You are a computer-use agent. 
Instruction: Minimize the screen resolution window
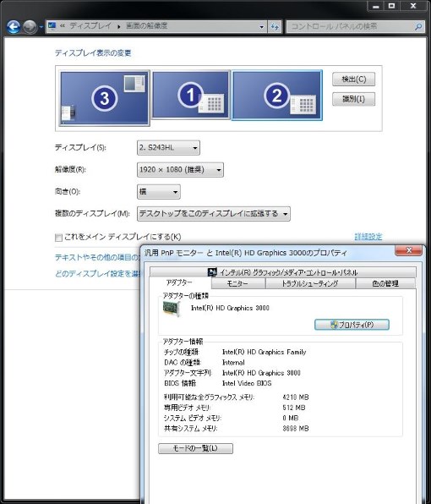pos(376,6)
